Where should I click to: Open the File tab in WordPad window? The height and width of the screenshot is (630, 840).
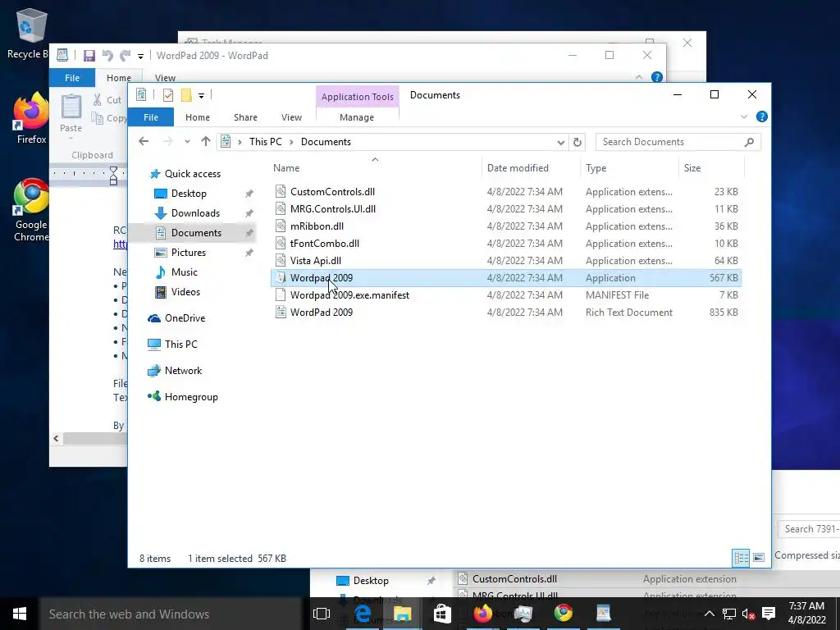click(72, 78)
